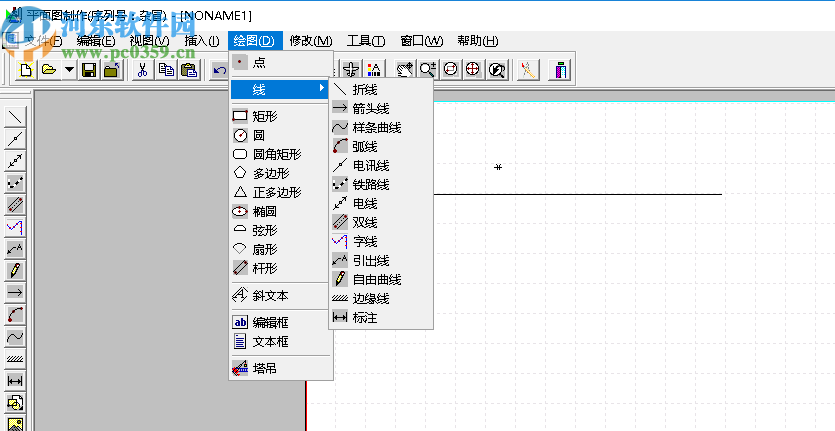Select the railway line tool in left toolbar
The width and height of the screenshot is (835, 431).
pos(15,183)
